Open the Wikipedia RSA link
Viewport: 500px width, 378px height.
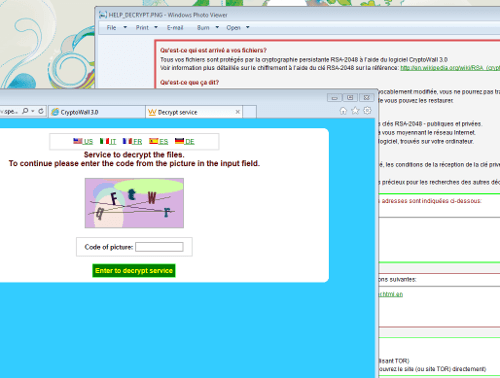[450, 68]
